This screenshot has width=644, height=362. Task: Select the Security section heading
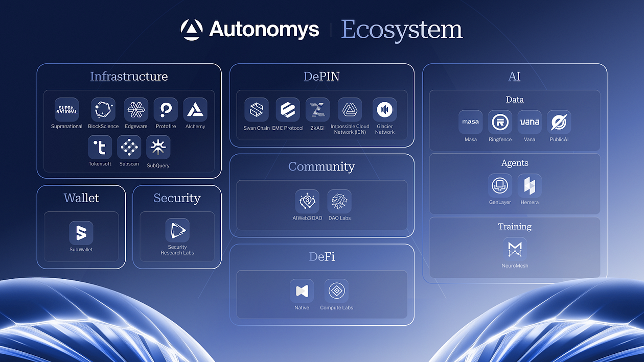point(177,198)
